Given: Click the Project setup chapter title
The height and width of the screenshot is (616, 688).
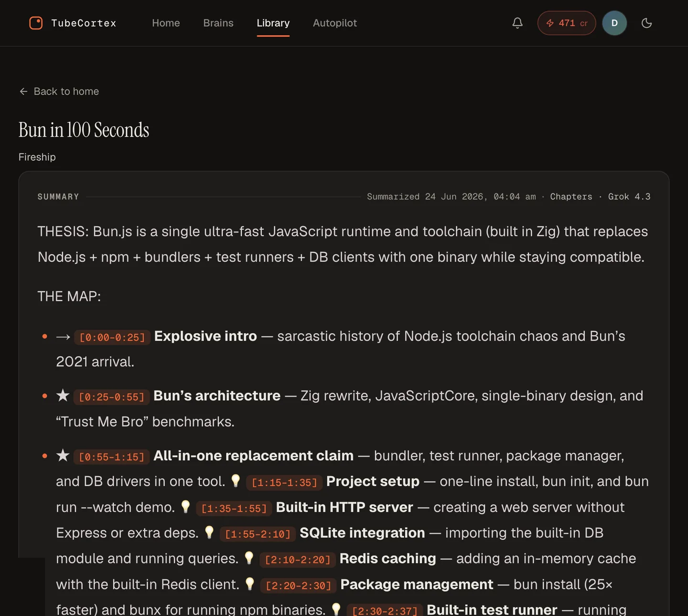Looking at the screenshot, I should point(373,481).
